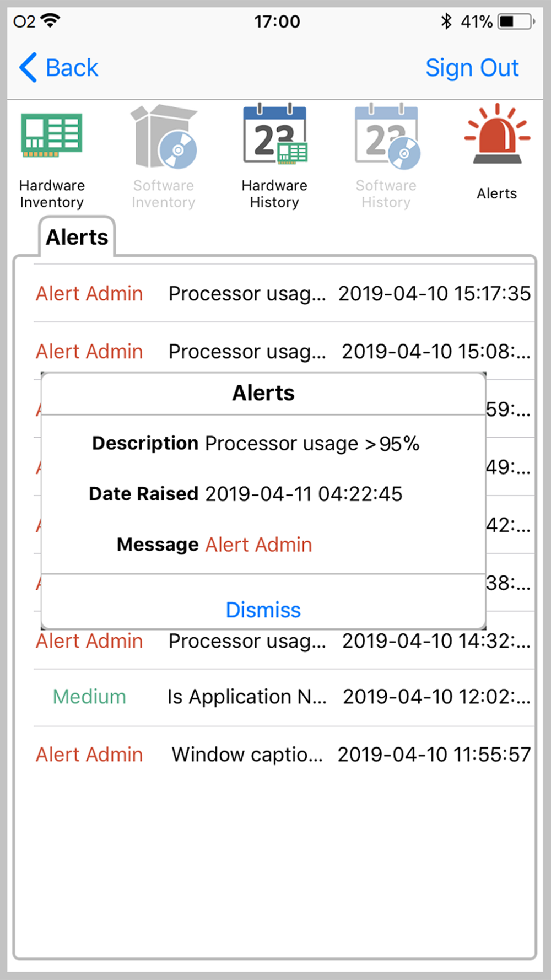The image size is (551, 980).
Task: Tap the blue back chevron arrow
Action: tap(28, 68)
